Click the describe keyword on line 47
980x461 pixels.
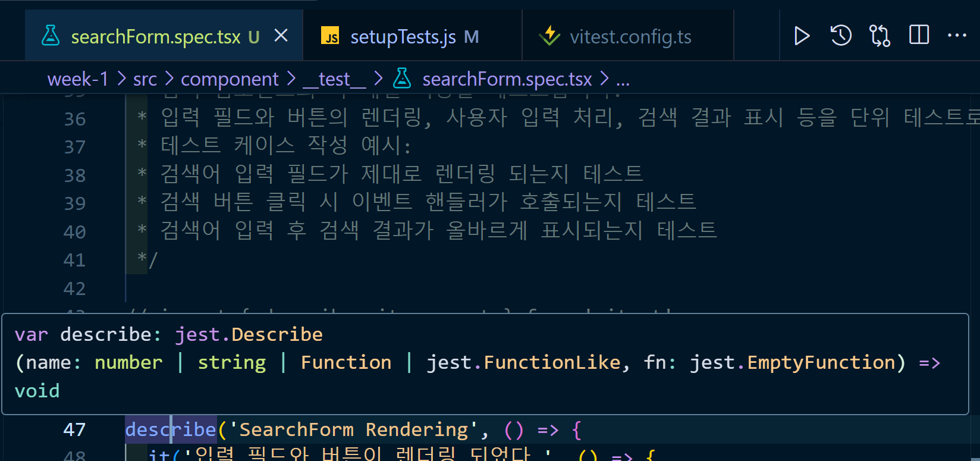[x=171, y=429]
